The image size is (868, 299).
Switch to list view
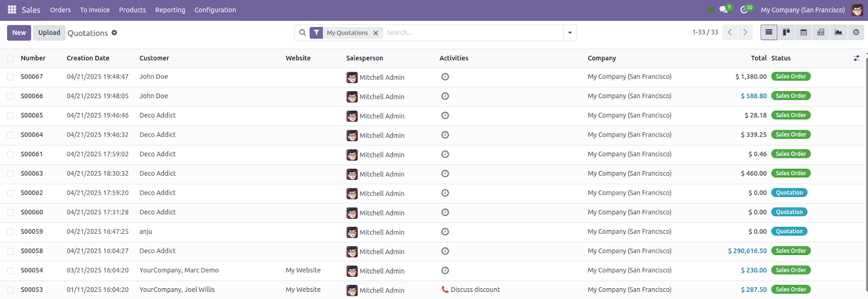click(769, 33)
